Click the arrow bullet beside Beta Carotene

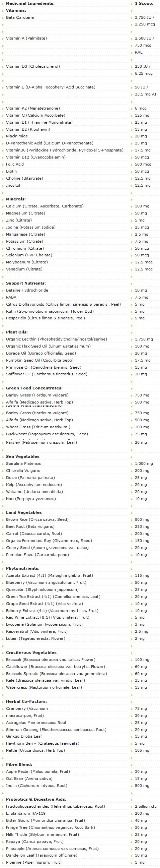tap(3, 17)
